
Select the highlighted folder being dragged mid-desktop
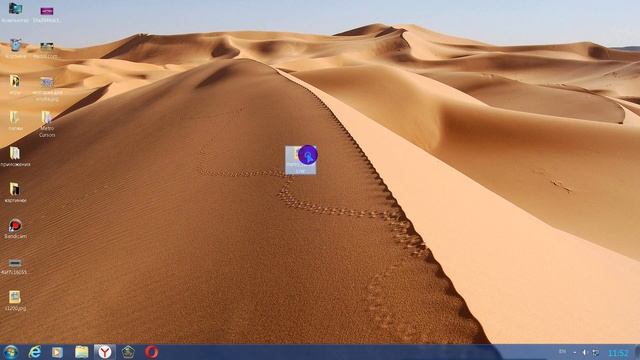click(301, 160)
